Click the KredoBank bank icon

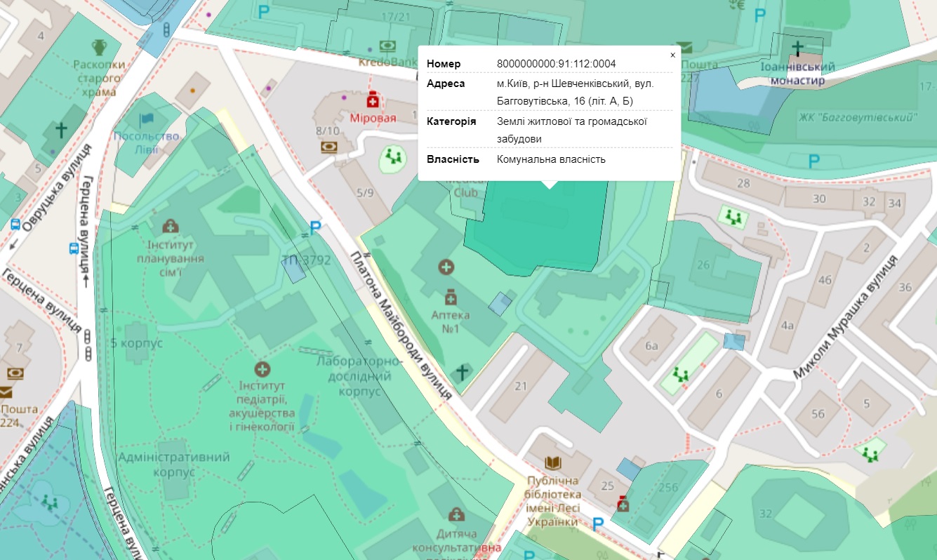pyautogui.click(x=387, y=46)
